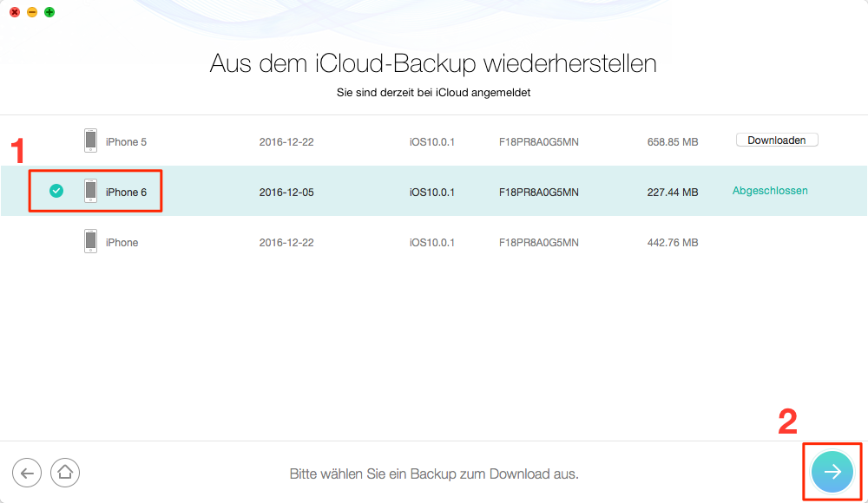Click serial number in the 442.76 MB row
Screen dimensions: 868x503
pyautogui.click(x=539, y=243)
